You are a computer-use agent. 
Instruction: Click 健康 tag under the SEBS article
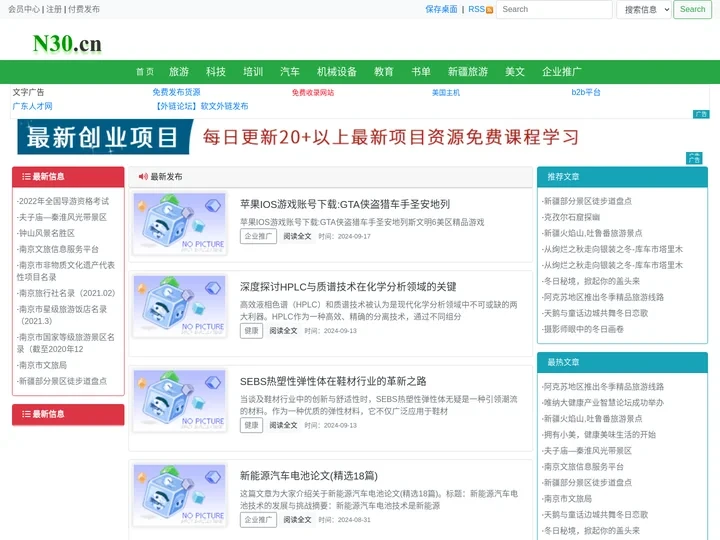click(251, 425)
